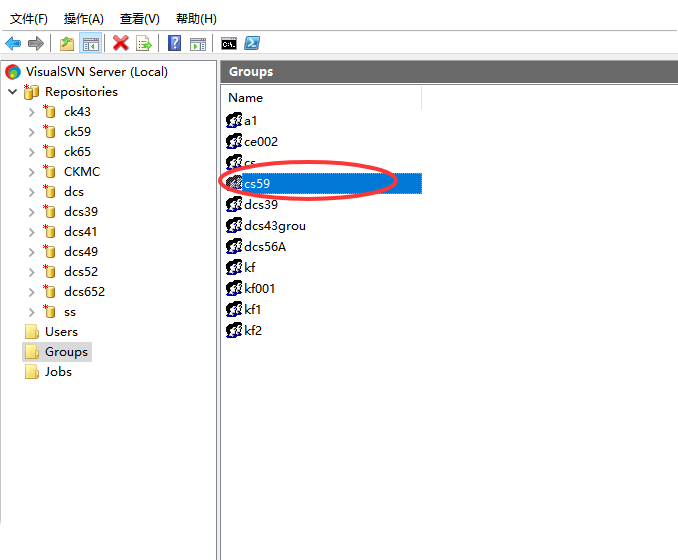Click the red X Delete icon
Image resolution: width=678 pixels, height=560 pixels.
(x=121, y=43)
